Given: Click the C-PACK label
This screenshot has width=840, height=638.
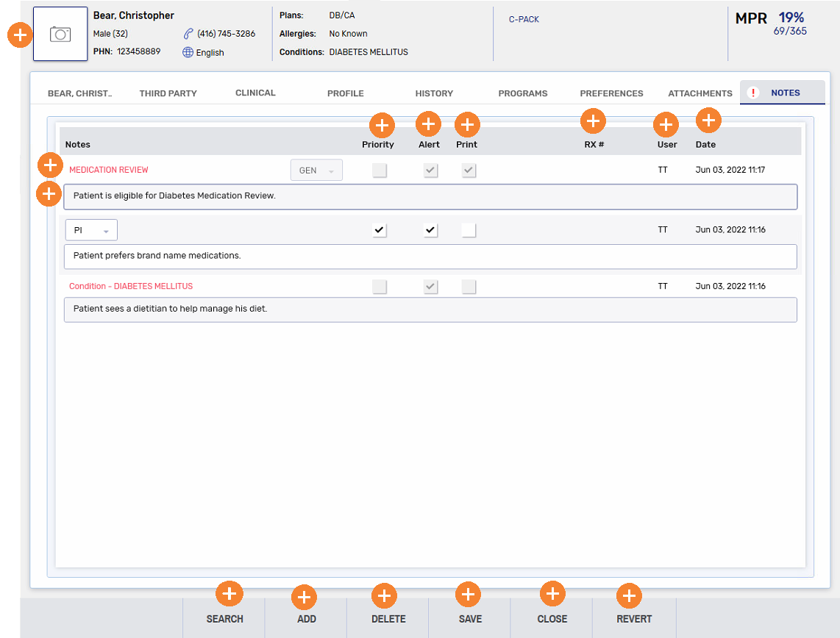Looking at the screenshot, I should (524, 19).
